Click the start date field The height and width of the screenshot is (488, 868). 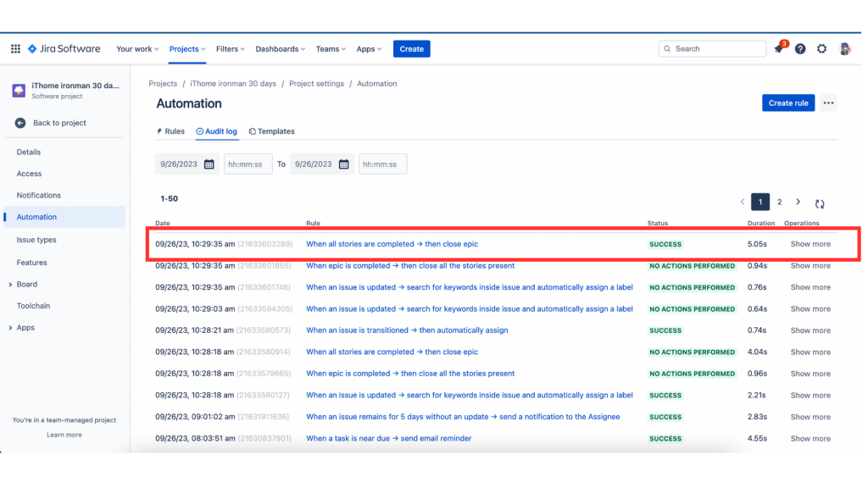click(187, 164)
